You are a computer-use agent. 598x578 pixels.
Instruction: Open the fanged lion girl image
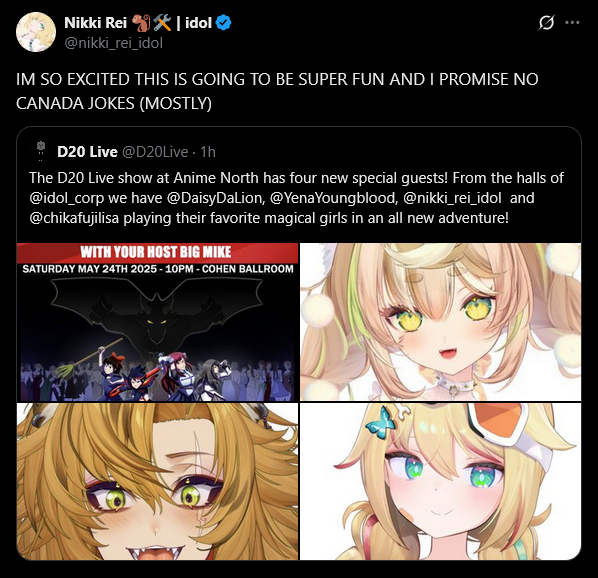(158, 482)
